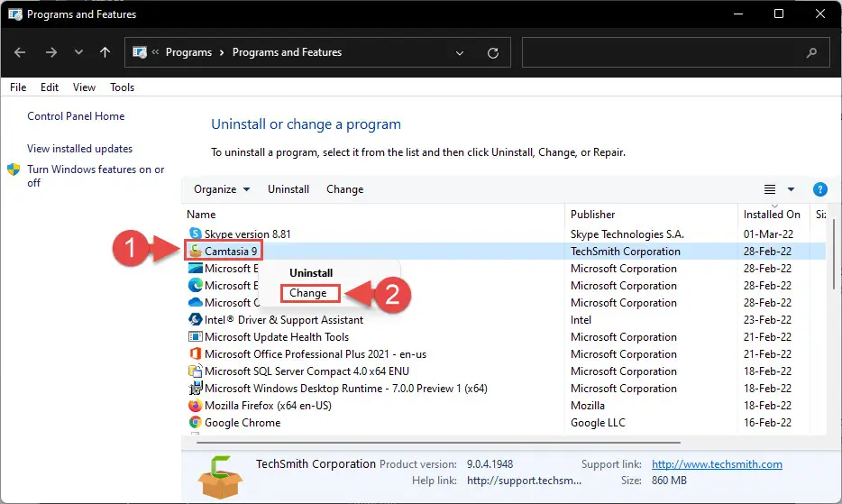Open help with the question mark icon
The height and width of the screenshot is (504, 842).
pyautogui.click(x=820, y=189)
